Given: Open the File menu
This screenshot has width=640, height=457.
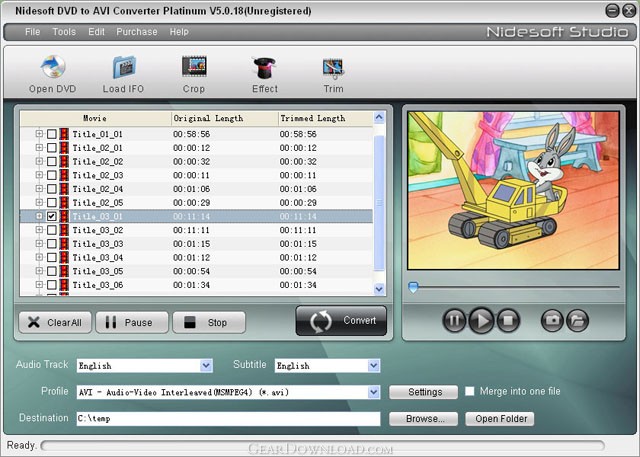Looking at the screenshot, I should (x=33, y=32).
